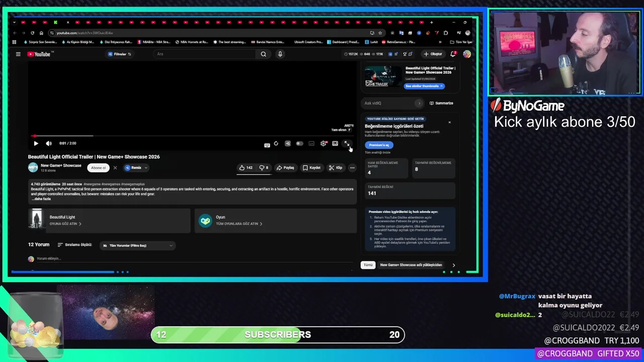Click See similar thumbnails button
This screenshot has height=362, width=644.
coord(425,86)
